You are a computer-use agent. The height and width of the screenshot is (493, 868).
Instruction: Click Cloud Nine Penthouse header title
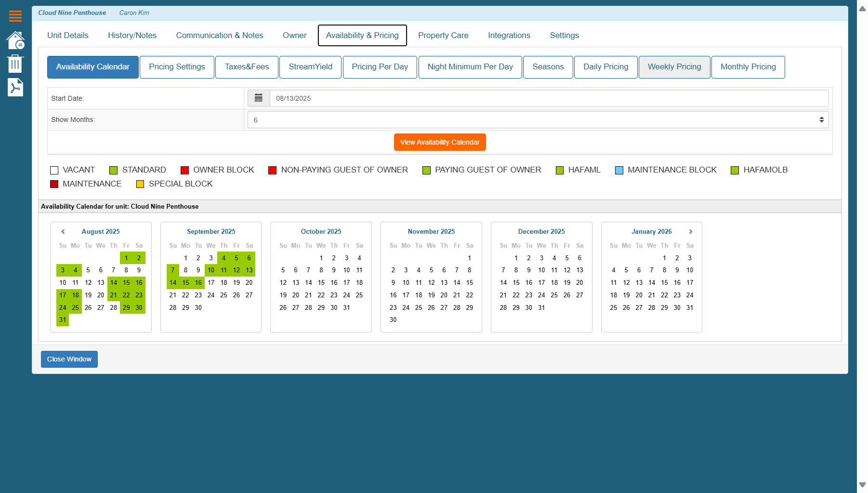click(x=72, y=13)
